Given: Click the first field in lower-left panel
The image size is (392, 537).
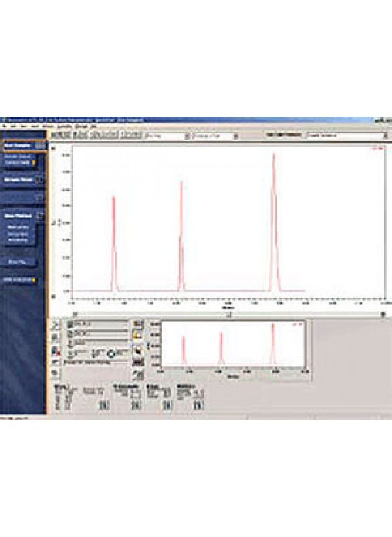Looking at the screenshot, I should [97, 323].
